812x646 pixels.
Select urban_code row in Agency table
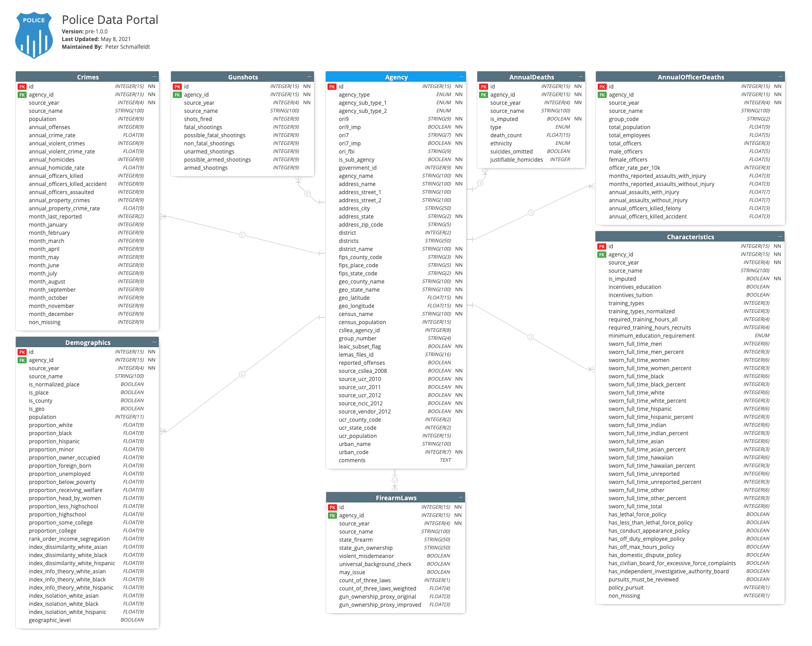396,452
